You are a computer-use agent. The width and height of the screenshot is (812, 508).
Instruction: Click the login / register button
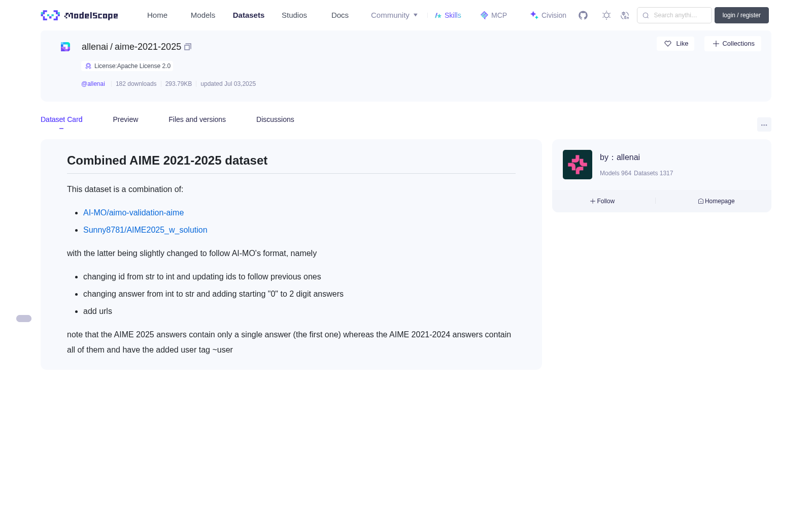point(741,15)
